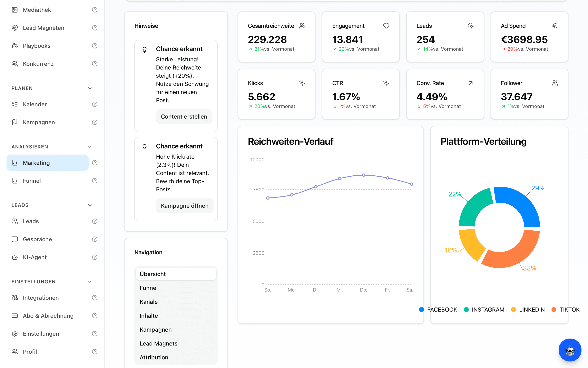Click help icon next to Konkurrenz
This screenshot has height=368, width=588.
click(95, 64)
